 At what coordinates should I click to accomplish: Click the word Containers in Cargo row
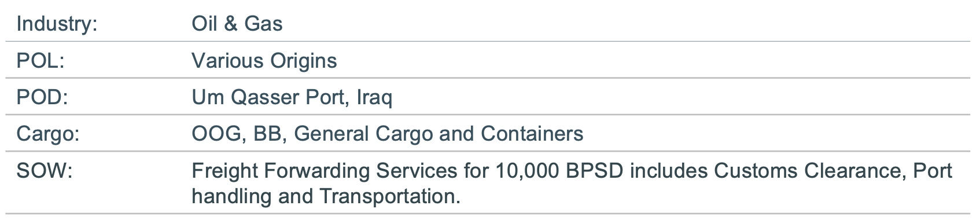532,134
